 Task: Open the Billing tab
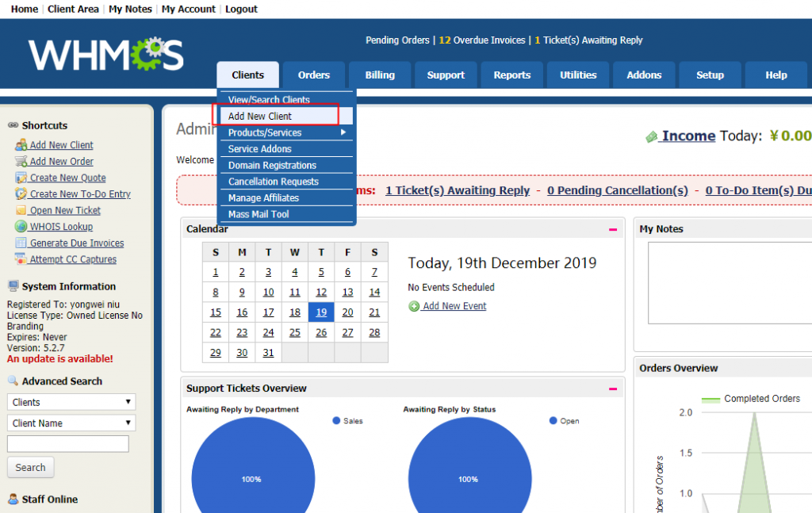380,75
